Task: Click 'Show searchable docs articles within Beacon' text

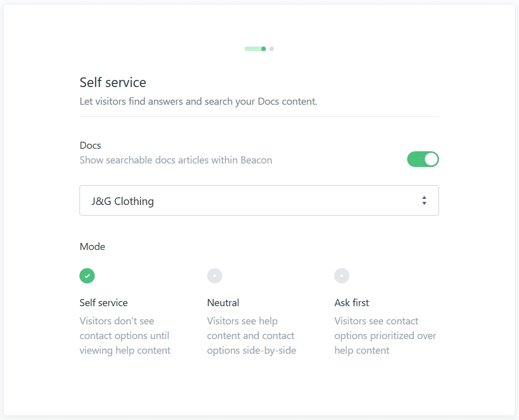Action: coord(176,160)
